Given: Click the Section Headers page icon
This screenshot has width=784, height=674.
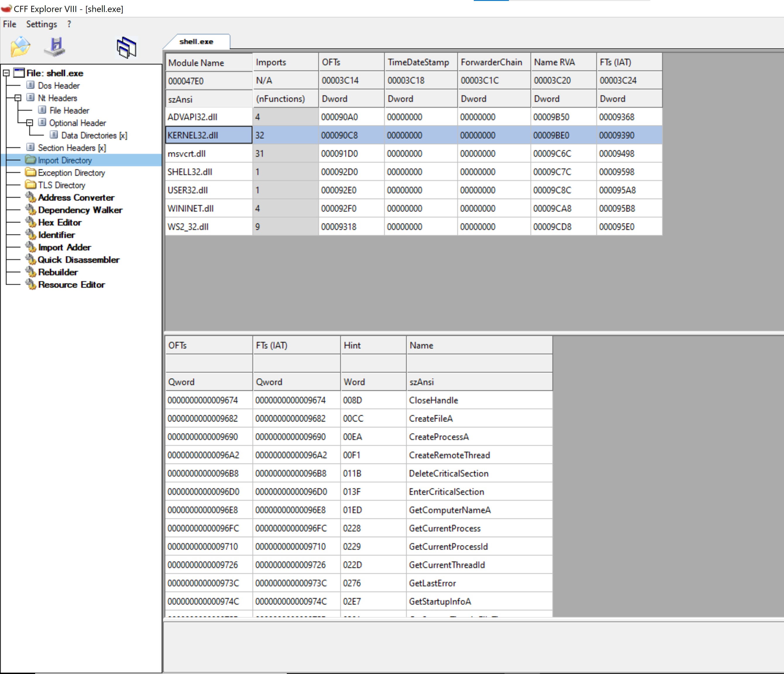Looking at the screenshot, I should point(31,147).
